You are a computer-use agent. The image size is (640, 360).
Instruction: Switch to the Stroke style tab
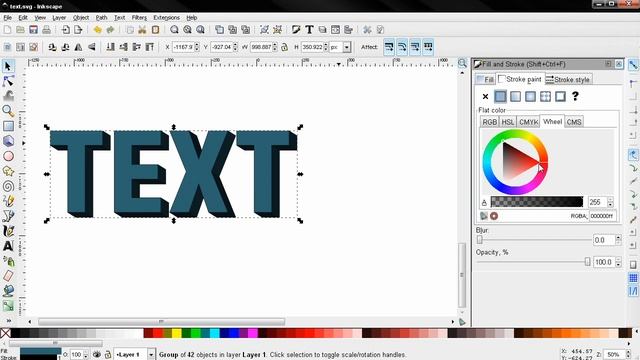click(x=568, y=80)
